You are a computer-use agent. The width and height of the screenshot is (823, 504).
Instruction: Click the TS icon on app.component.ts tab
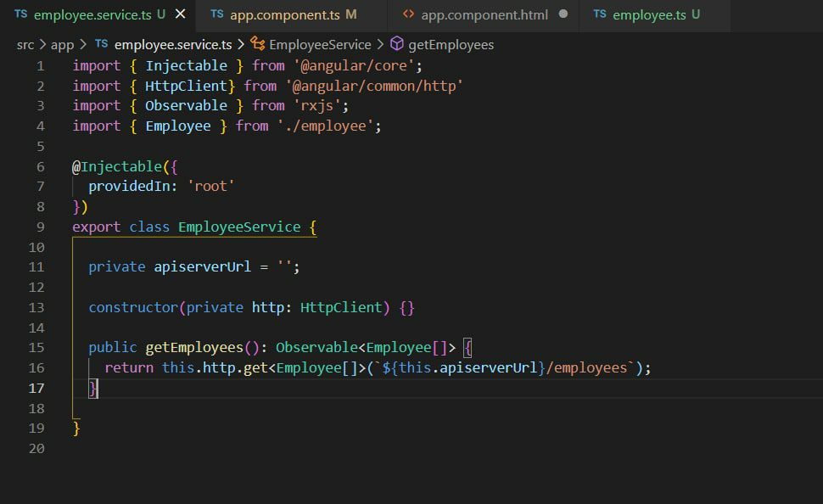[x=217, y=14]
